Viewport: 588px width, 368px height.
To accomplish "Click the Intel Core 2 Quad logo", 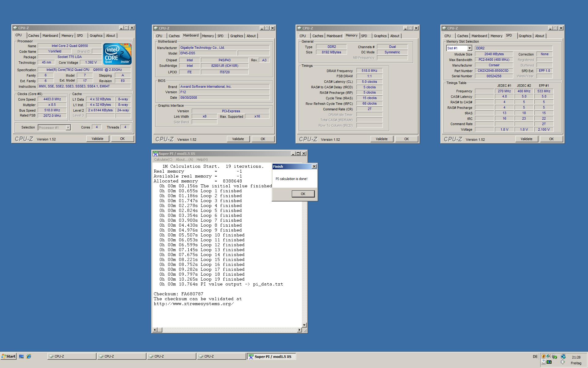I will (117, 54).
